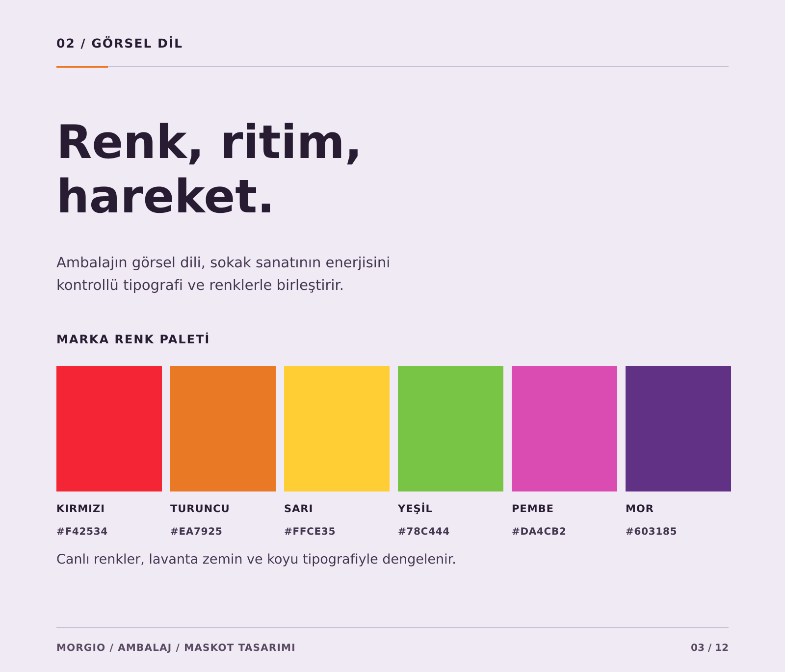
Task: Click the section header "02 / GÖRSEL DİL"
Action: (119, 43)
